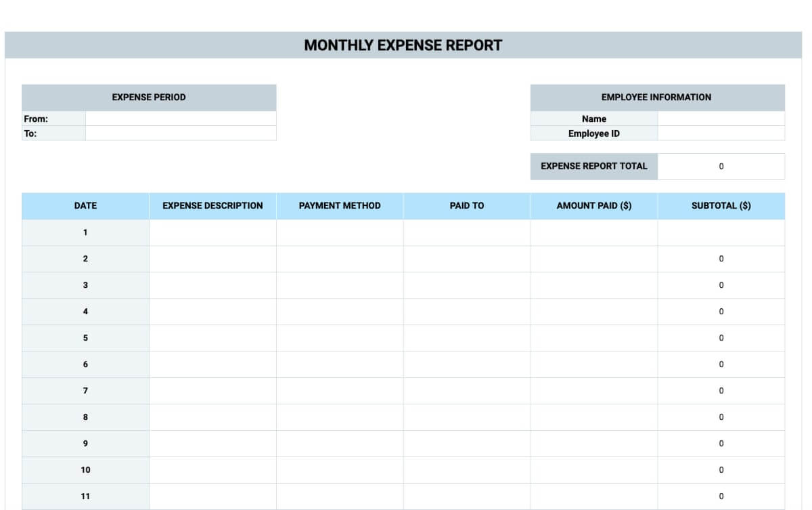Click the EXPENSE PERIOD section header

(x=149, y=98)
